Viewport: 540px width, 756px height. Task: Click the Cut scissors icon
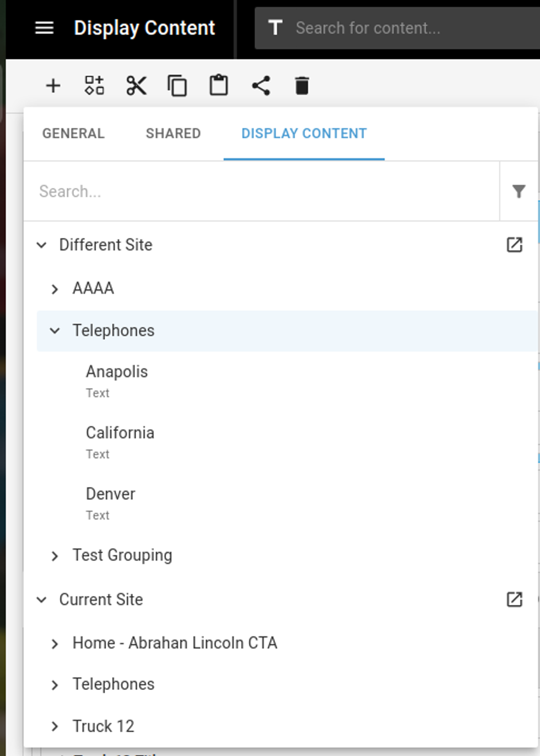136,86
